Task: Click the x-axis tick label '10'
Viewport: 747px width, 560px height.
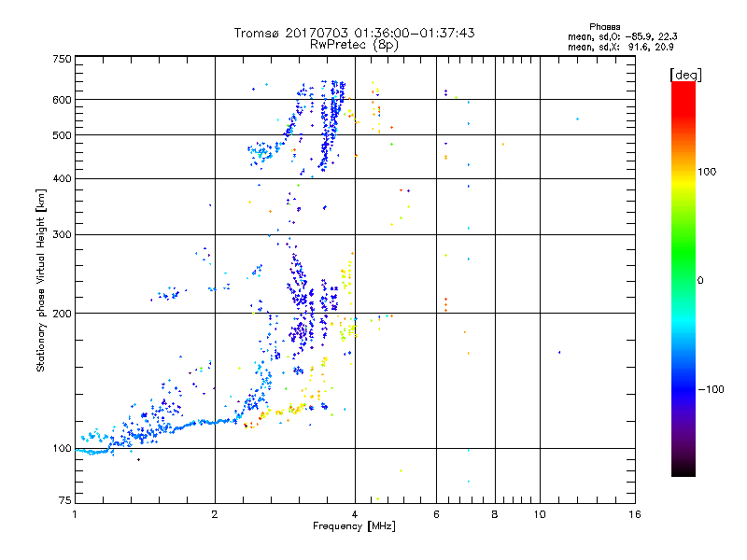Action: [540, 514]
